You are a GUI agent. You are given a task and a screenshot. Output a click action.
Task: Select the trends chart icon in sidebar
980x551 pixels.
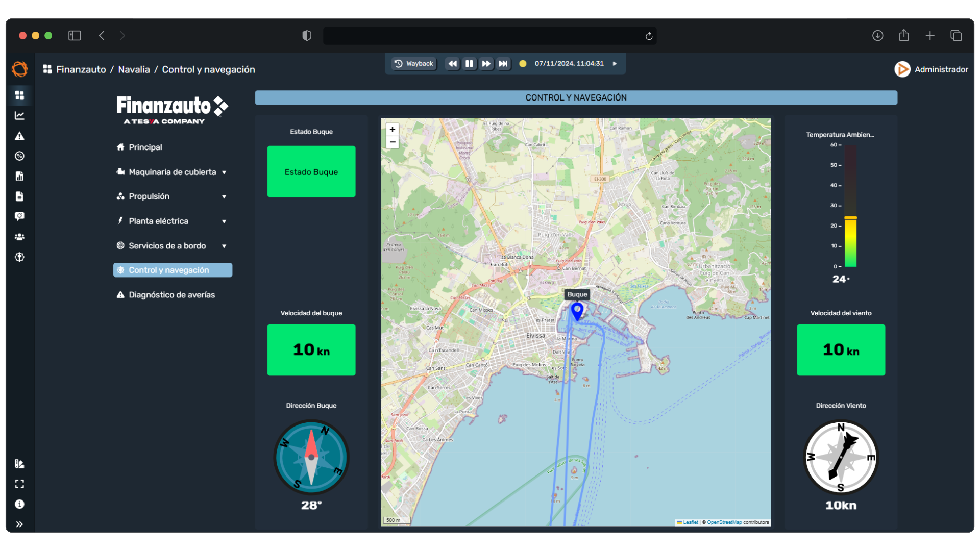(x=19, y=115)
